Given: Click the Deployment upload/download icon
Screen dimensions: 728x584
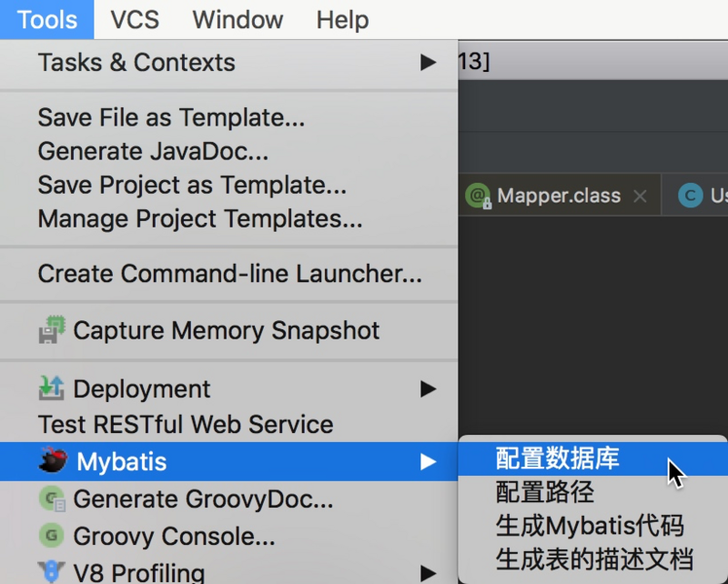Looking at the screenshot, I should click(51, 388).
